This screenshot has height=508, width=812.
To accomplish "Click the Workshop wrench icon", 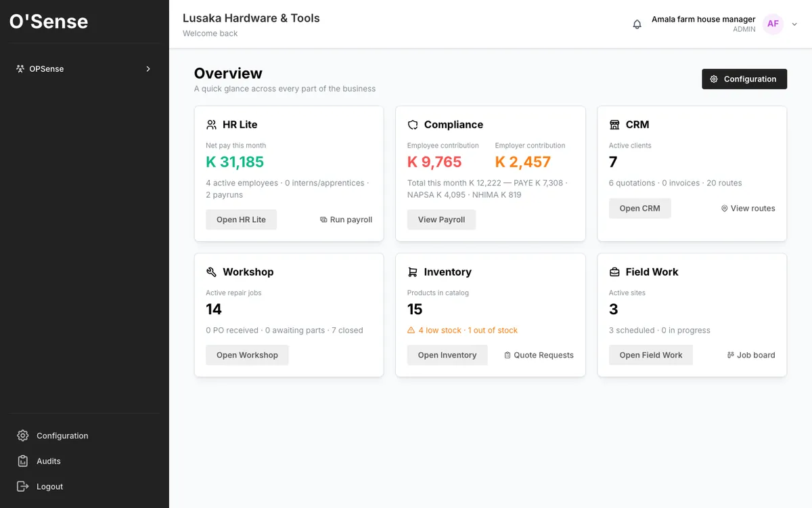I will coord(211,272).
